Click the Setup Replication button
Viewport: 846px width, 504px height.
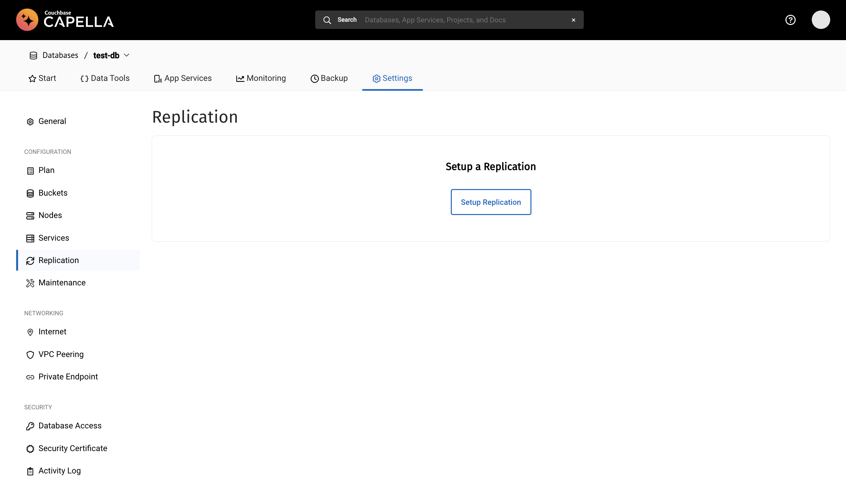[491, 202]
